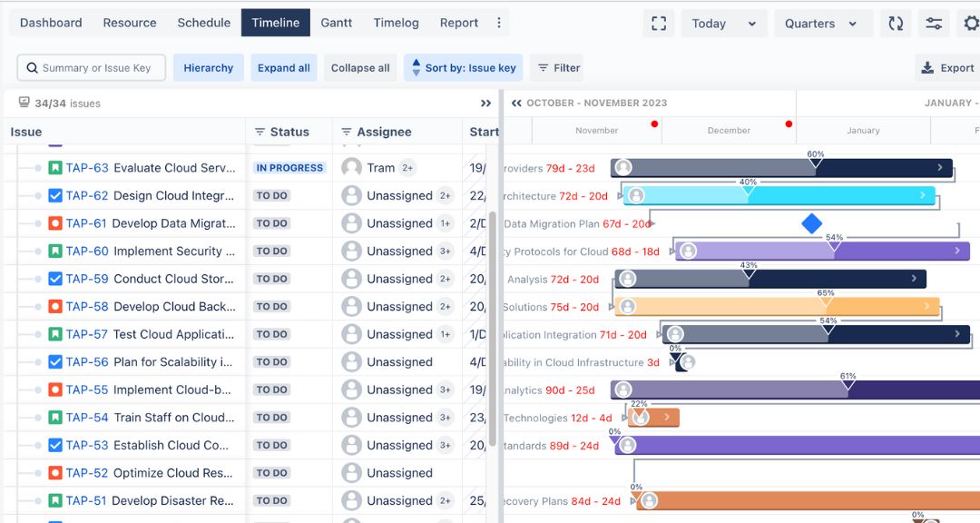The image size is (980, 523).
Task: Open the timeline configuration gear icon
Action: (x=968, y=24)
